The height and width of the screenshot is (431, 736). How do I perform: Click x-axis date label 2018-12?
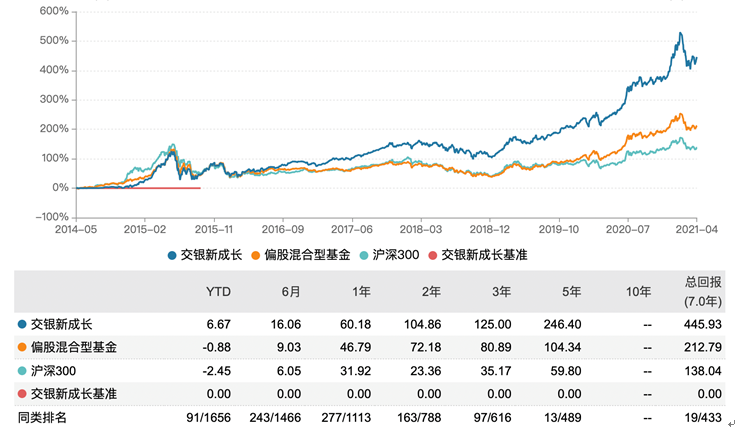(x=490, y=229)
